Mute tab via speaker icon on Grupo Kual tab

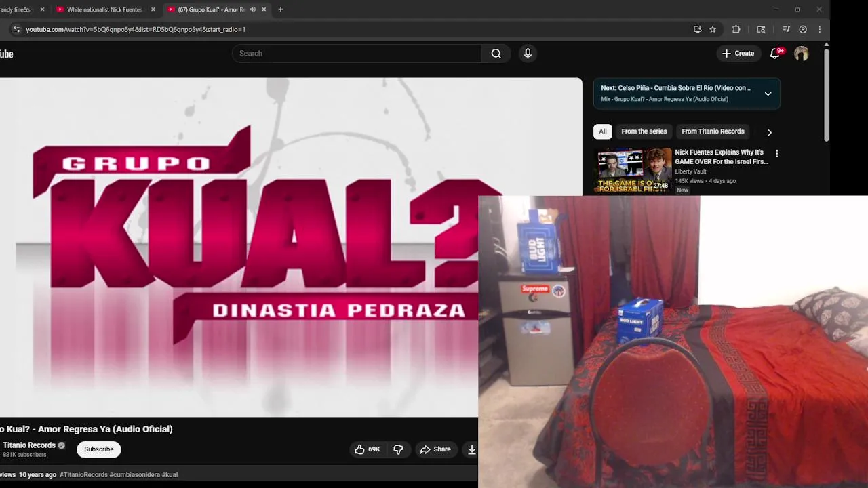coord(252,9)
